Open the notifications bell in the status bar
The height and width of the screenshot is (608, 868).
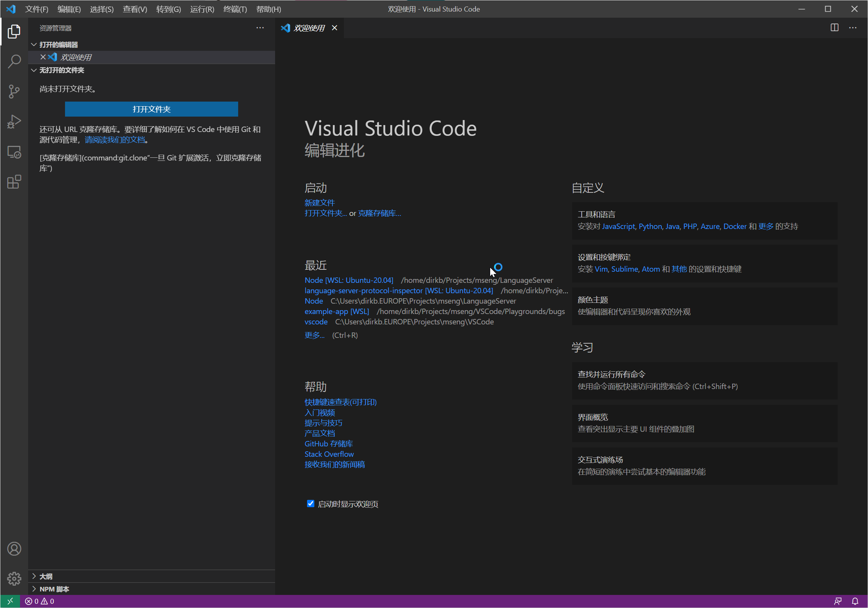[x=856, y=601]
